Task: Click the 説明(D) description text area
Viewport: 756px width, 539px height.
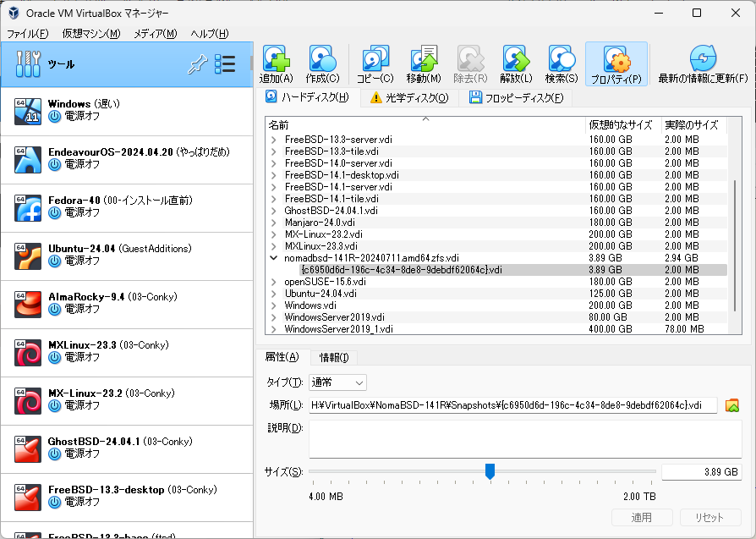Action: [x=525, y=438]
